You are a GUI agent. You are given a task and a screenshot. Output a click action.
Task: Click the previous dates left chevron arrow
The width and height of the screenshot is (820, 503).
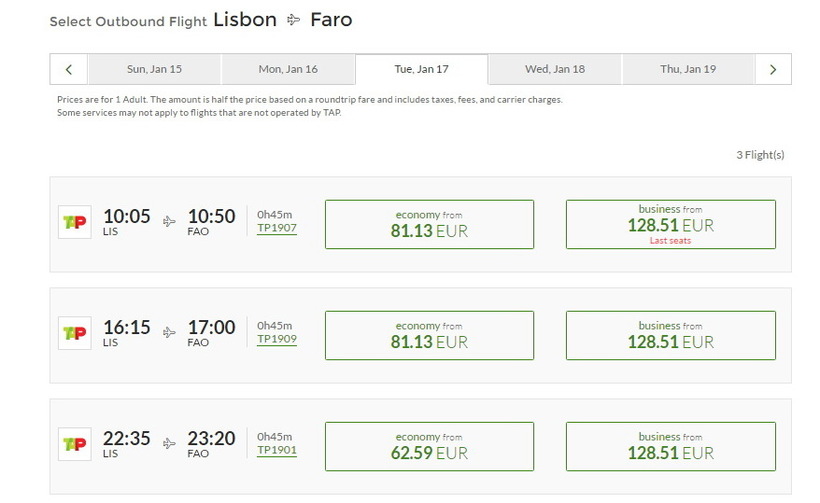click(69, 69)
